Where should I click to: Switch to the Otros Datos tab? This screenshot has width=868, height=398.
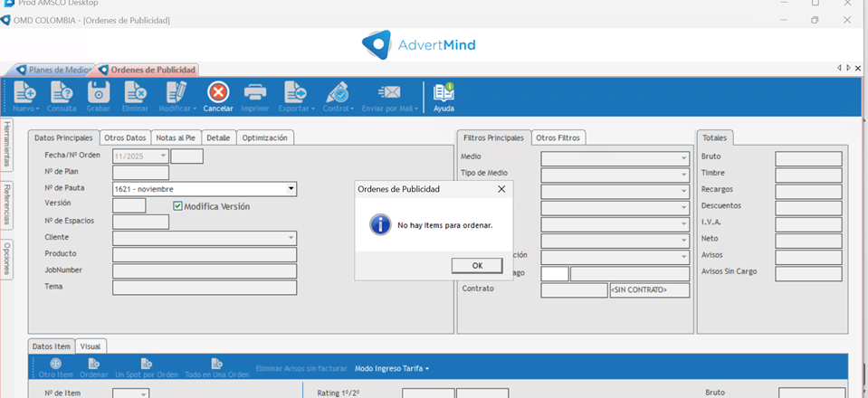125,137
